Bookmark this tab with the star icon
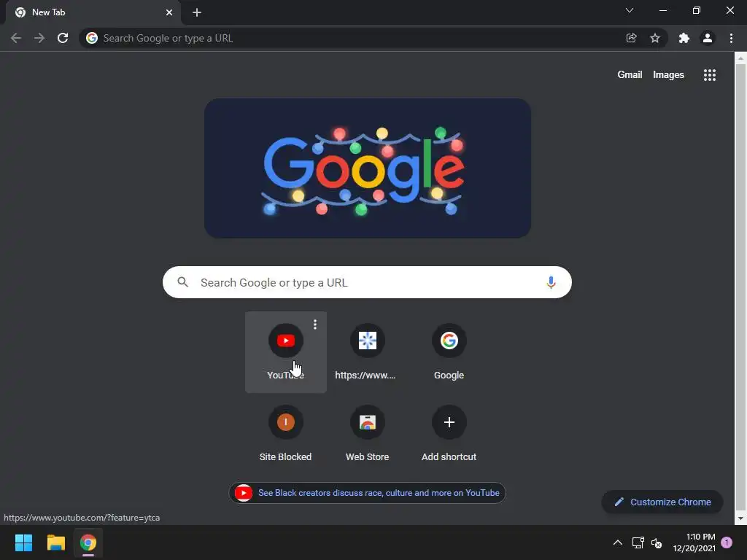747x560 pixels. (x=655, y=38)
